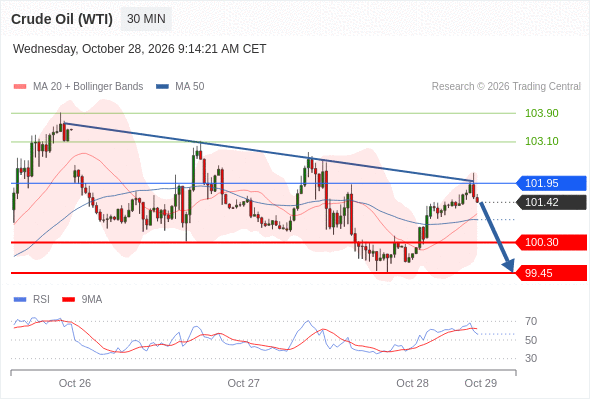Click the 103.10 resistance level label
Screen dimensions: 590x400
click(x=541, y=141)
